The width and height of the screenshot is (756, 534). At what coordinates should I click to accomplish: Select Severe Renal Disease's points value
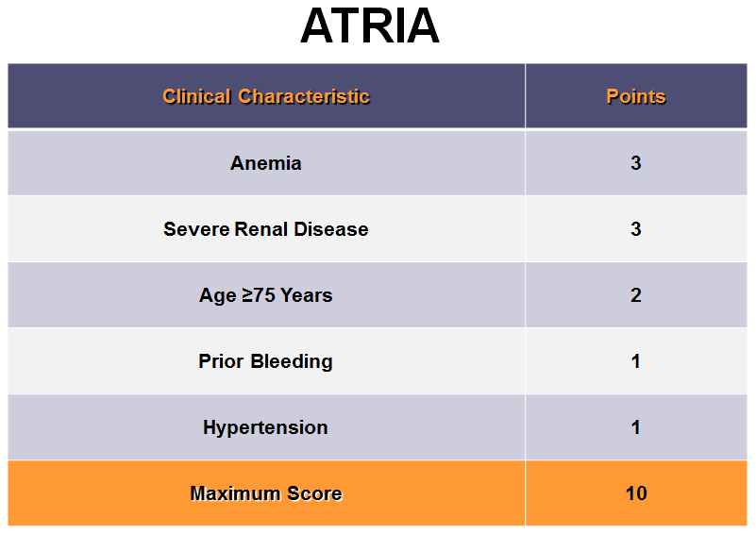coord(635,229)
